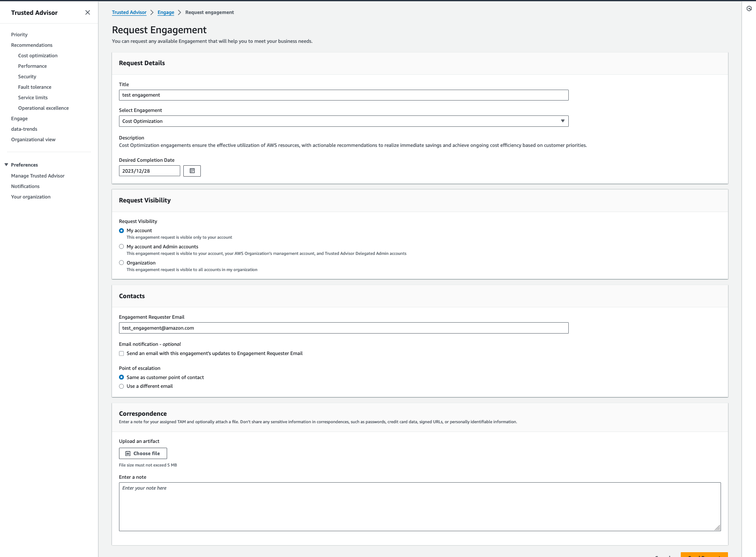
Task: Open the calendar date picker icon
Action: point(192,171)
